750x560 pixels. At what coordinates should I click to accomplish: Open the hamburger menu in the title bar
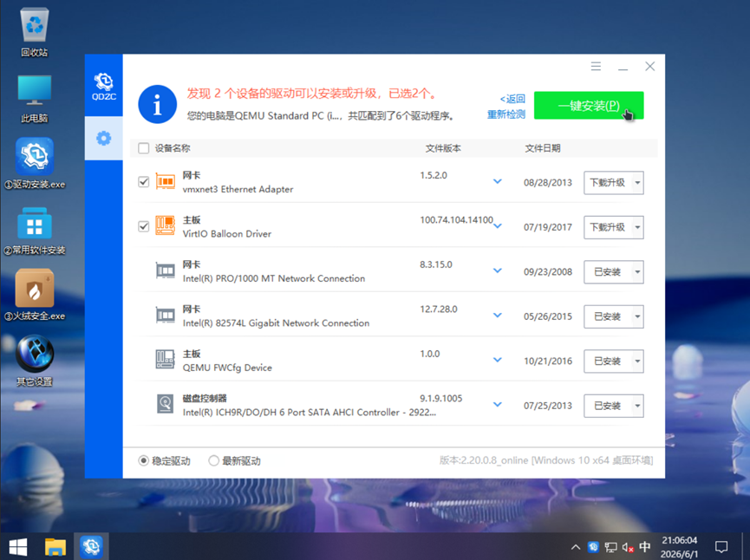click(596, 66)
